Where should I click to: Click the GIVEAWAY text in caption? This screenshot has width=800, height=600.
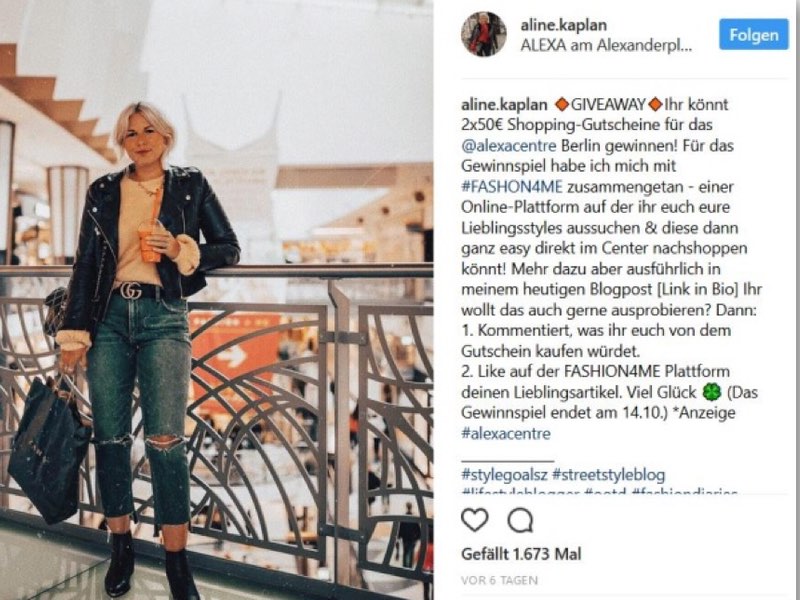[608, 105]
